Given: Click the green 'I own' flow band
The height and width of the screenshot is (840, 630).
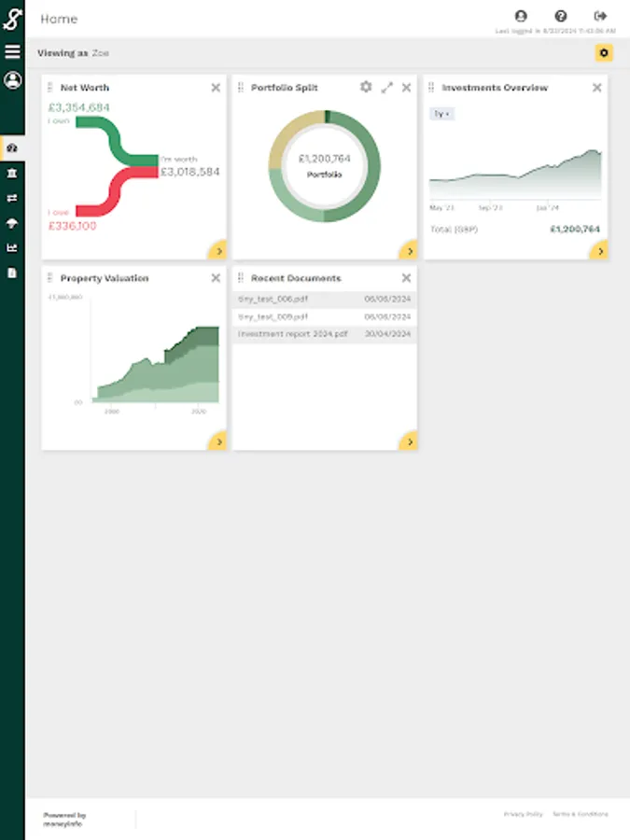Looking at the screenshot, I should coord(117,141).
